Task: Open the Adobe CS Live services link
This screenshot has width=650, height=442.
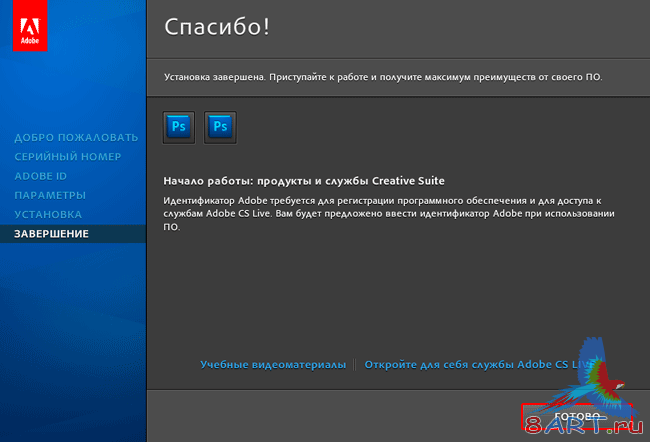Action: tap(479, 364)
